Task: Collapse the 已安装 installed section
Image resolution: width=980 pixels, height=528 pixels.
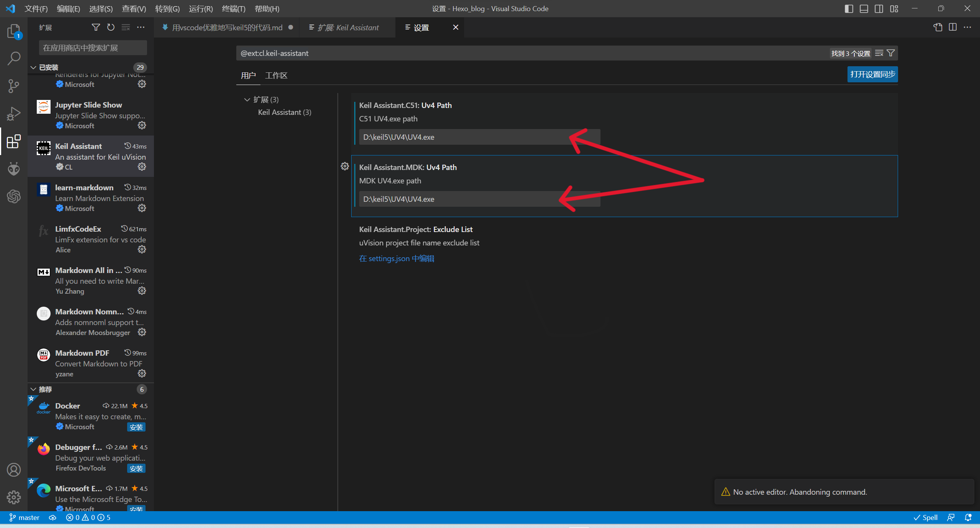Action: pyautogui.click(x=34, y=67)
